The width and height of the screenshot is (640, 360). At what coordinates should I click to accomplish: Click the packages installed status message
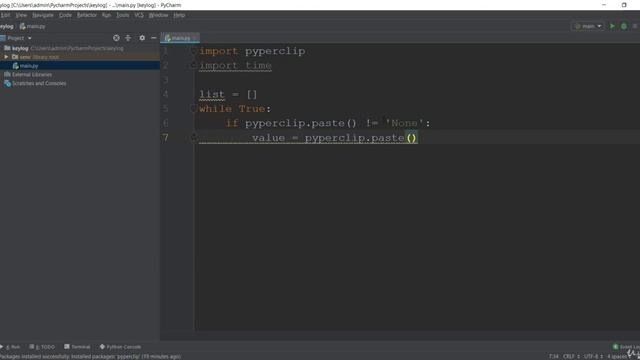(91, 357)
